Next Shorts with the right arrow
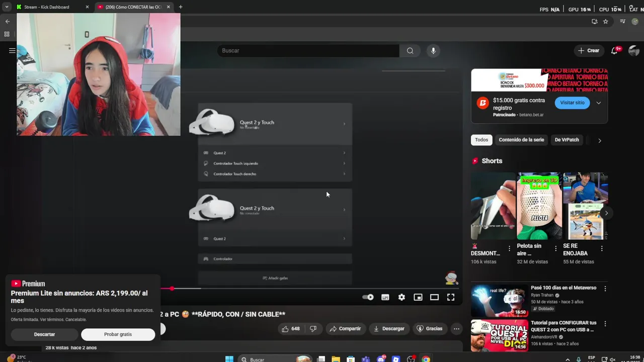 (x=606, y=213)
